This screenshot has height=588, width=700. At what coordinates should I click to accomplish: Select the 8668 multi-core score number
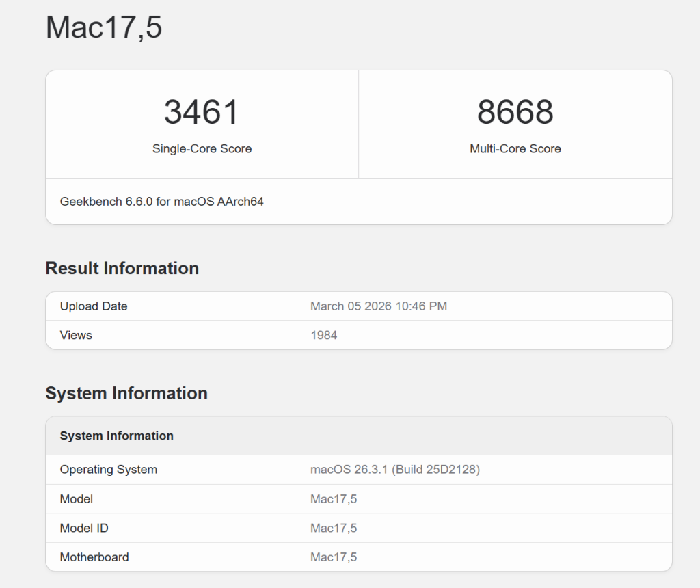(515, 112)
